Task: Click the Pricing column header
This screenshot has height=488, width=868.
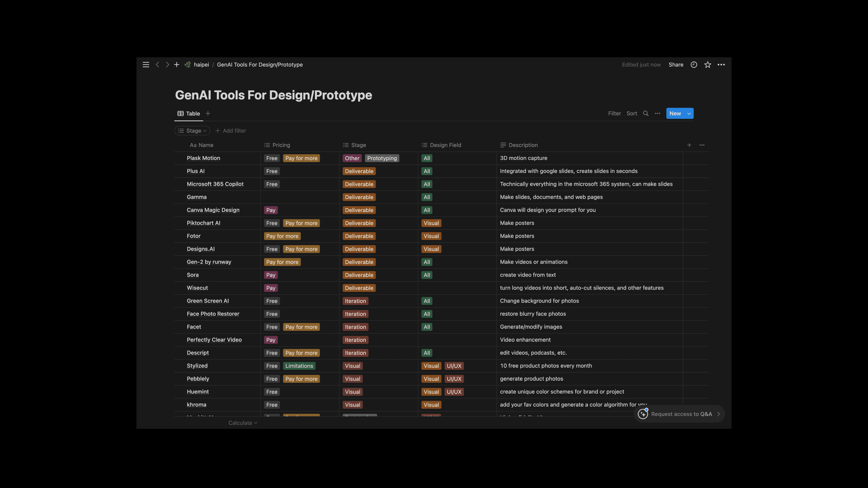Action: click(277, 145)
